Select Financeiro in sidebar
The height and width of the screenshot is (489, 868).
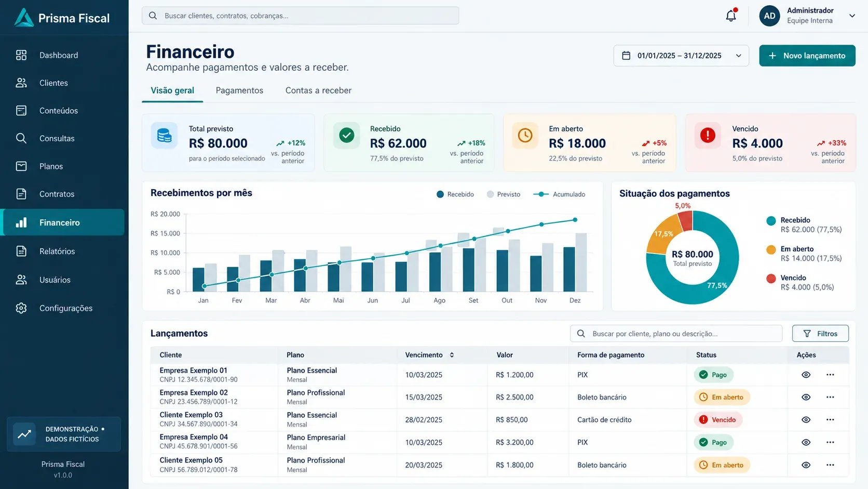(63, 222)
